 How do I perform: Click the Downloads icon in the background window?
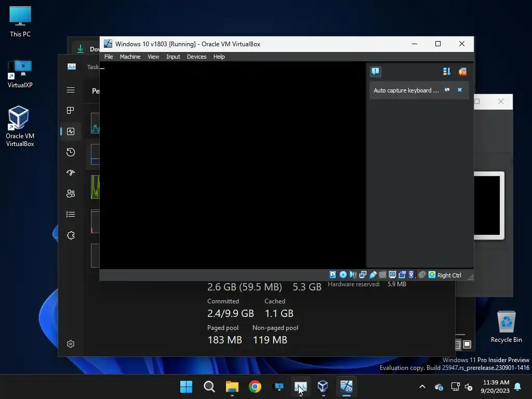[x=81, y=49]
